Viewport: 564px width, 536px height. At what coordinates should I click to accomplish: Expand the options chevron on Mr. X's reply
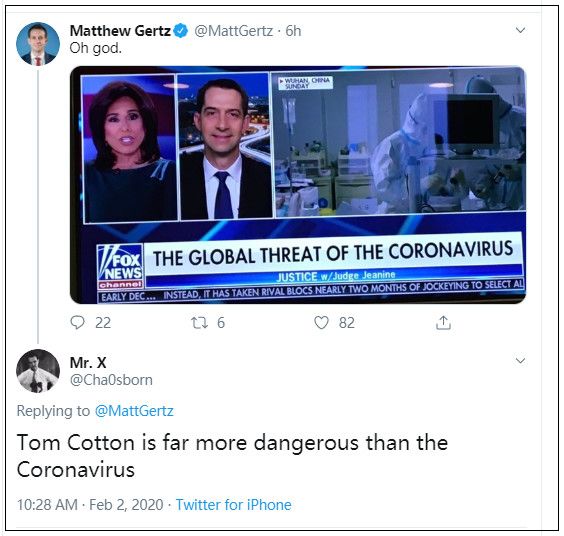(520, 360)
